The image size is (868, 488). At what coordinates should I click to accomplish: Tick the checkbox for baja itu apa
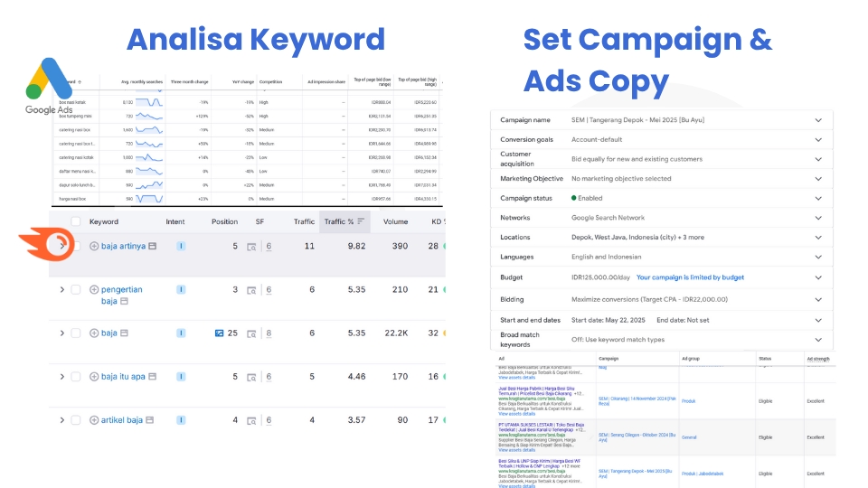point(76,377)
